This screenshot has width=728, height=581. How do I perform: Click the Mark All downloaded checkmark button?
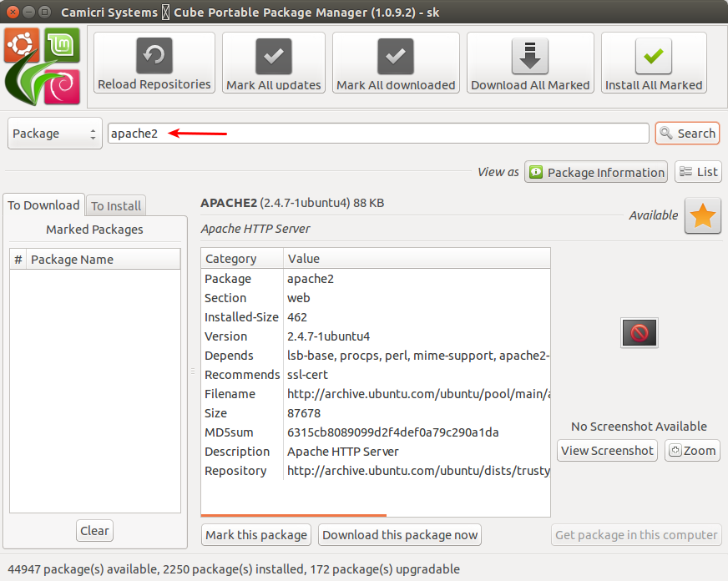pyautogui.click(x=396, y=63)
